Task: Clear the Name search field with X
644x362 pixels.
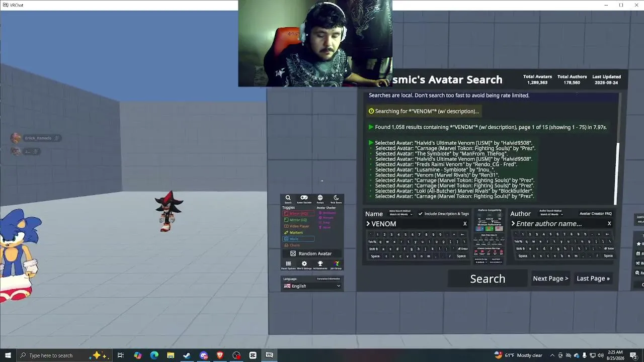Action: click(465, 224)
